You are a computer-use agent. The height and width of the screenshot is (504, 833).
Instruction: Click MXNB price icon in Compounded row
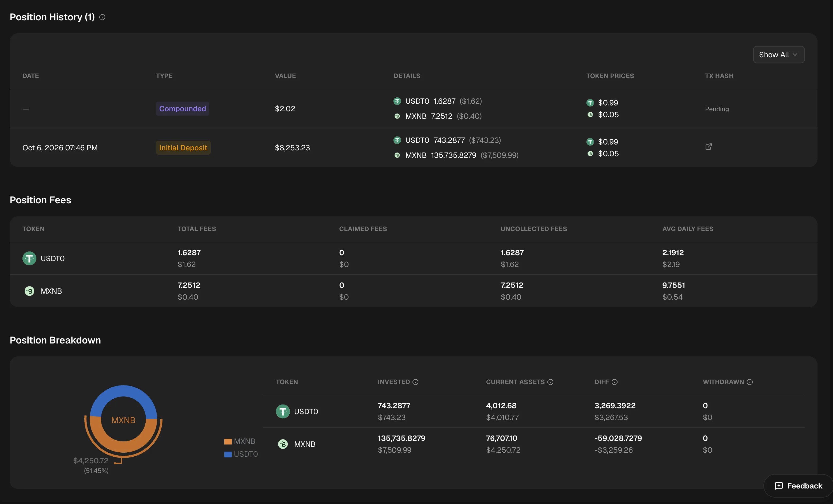click(x=590, y=114)
